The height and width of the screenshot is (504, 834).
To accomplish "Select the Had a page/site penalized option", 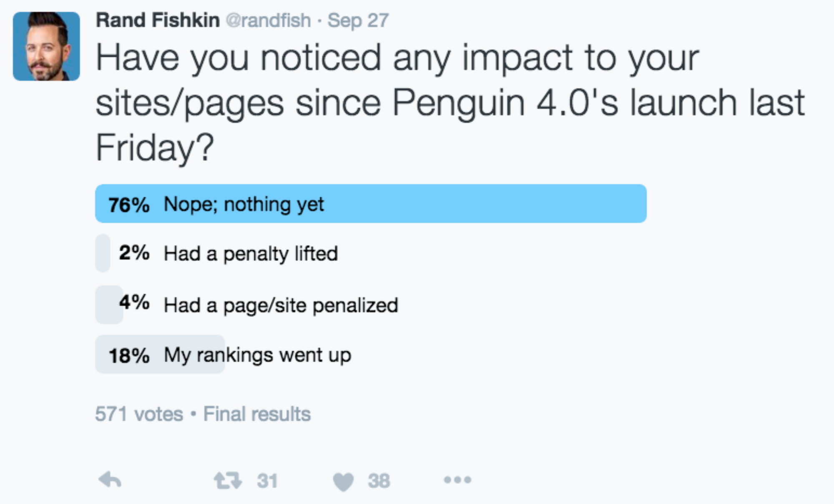I will click(281, 305).
